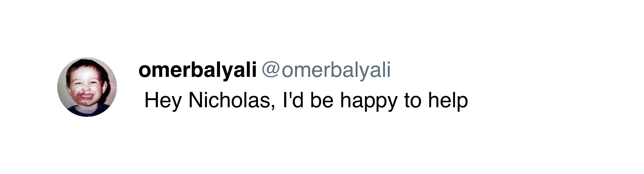Click the word "happy" in the message

(x=369, y=100)
